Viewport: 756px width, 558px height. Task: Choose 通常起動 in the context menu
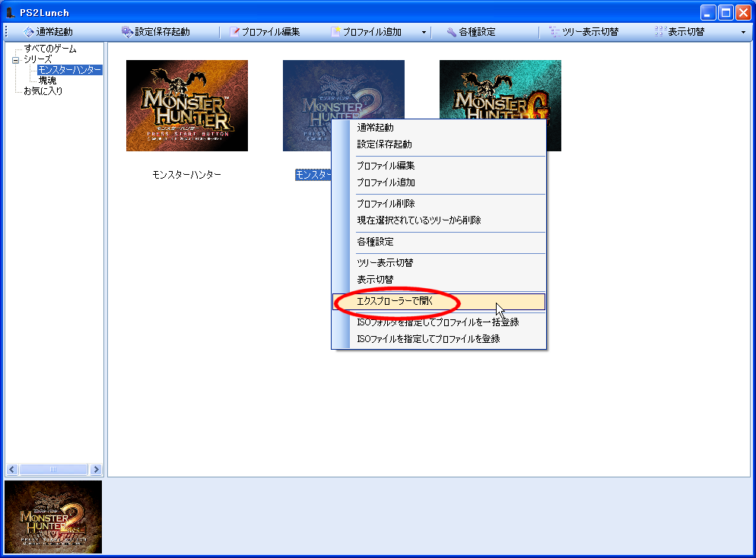439,128
